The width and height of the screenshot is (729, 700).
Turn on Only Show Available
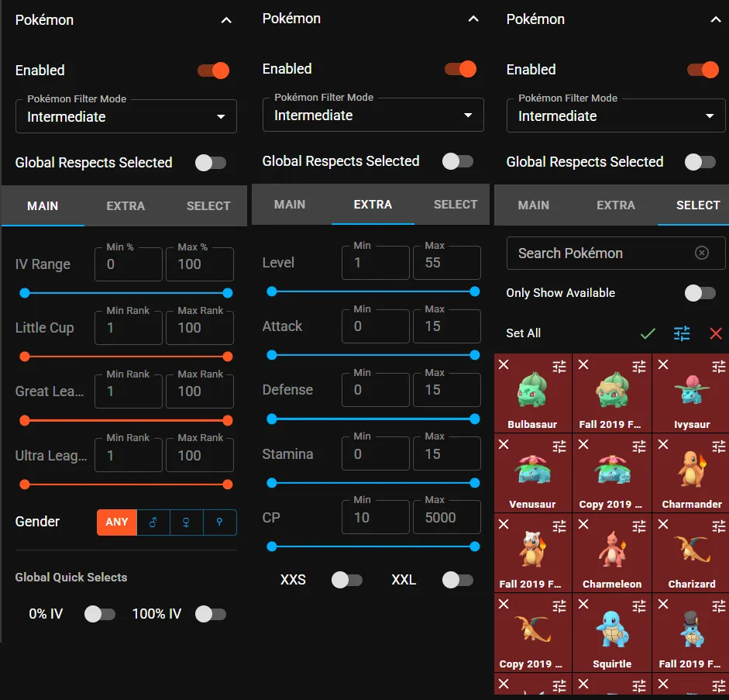[700, 293]
